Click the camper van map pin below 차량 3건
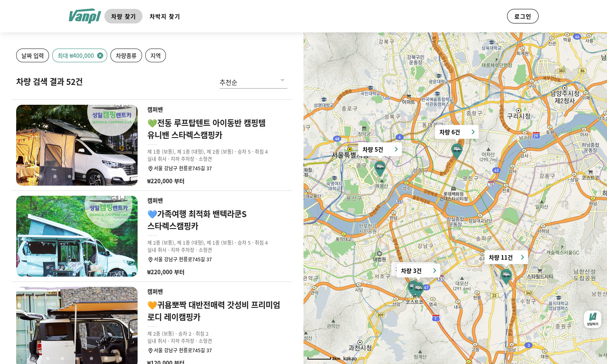 tap(415, 288)
